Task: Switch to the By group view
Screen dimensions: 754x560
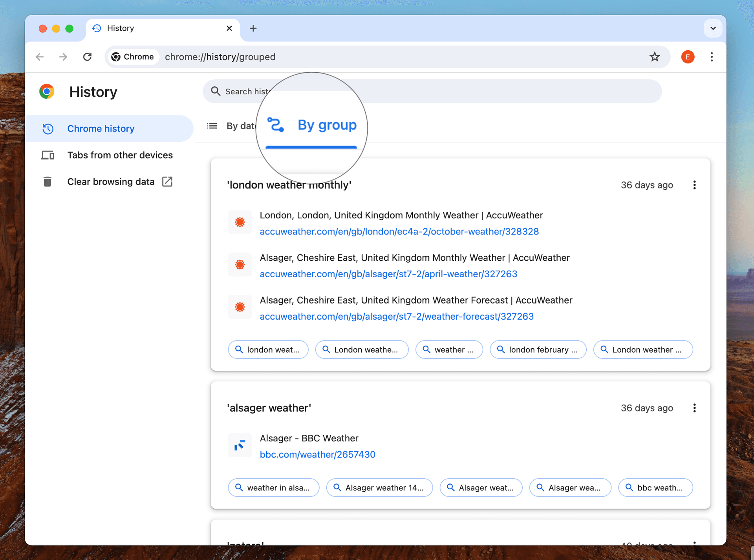Action: (x=327, y=126)
